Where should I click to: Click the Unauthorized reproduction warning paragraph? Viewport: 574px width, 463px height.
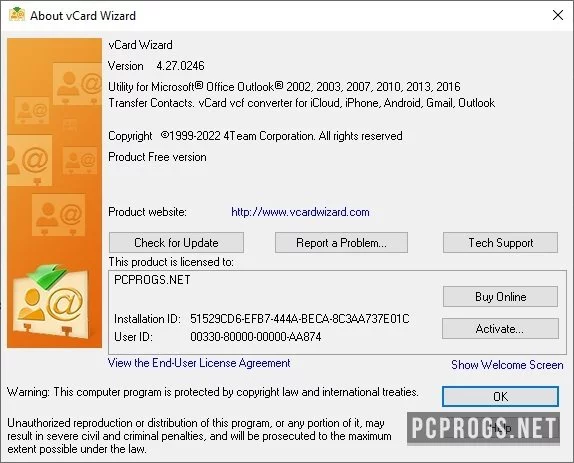(x=199, y=436)
